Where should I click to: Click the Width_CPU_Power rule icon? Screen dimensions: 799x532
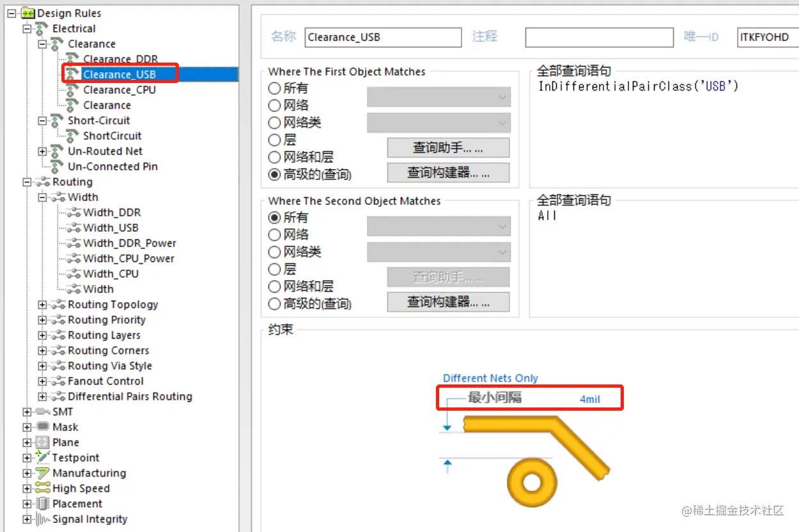pos(74,259)
